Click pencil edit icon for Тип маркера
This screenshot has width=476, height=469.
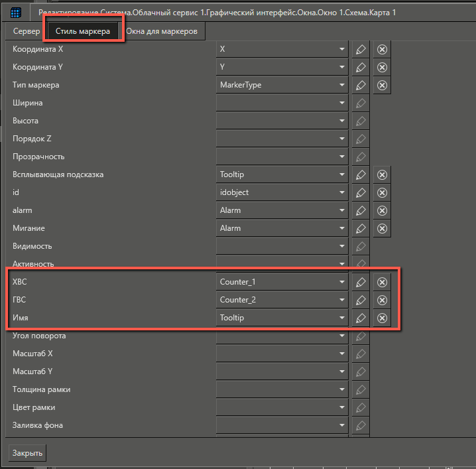[x=360, y=86]
